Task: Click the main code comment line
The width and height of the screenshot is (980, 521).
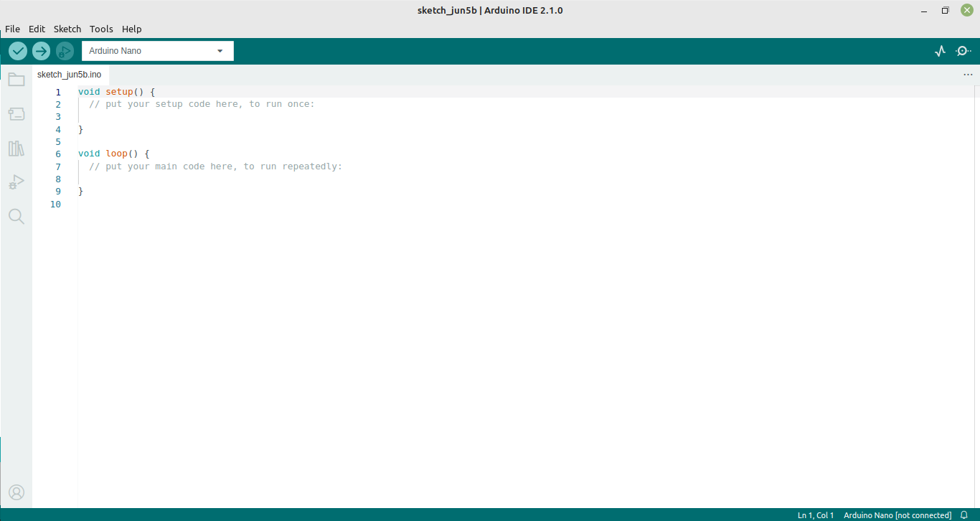Action: coord(216,166)
